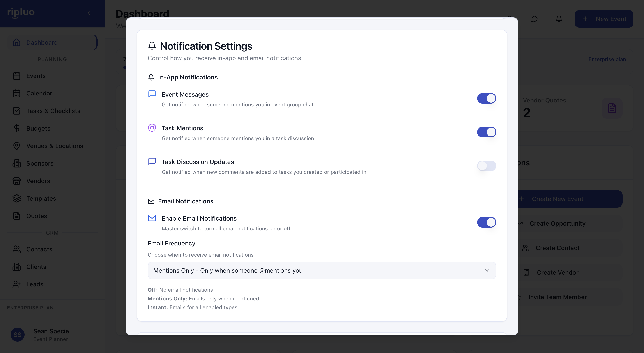
Task: Click the Contacts people icon
Action: pos(17,249)
